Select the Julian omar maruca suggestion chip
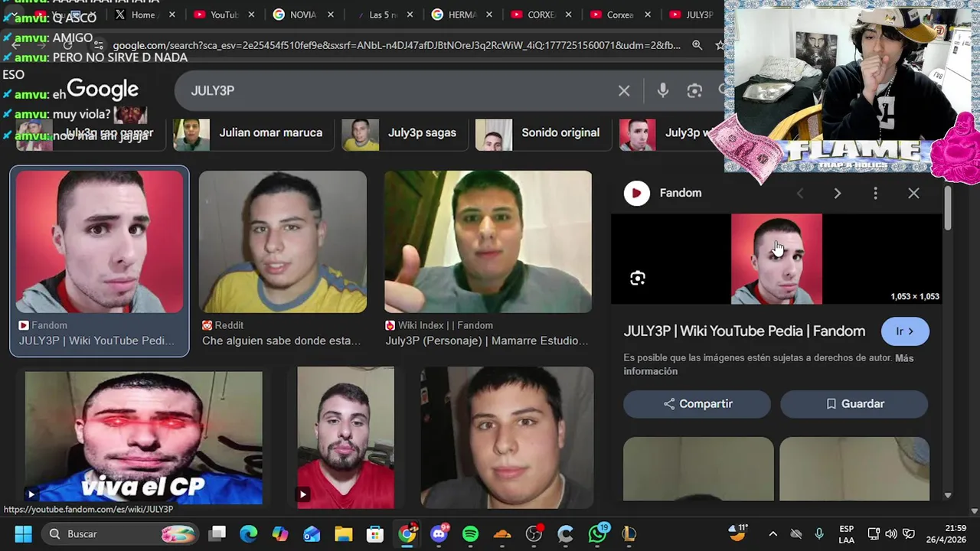The height and width of the screenshot is (551, 980). 252,133
